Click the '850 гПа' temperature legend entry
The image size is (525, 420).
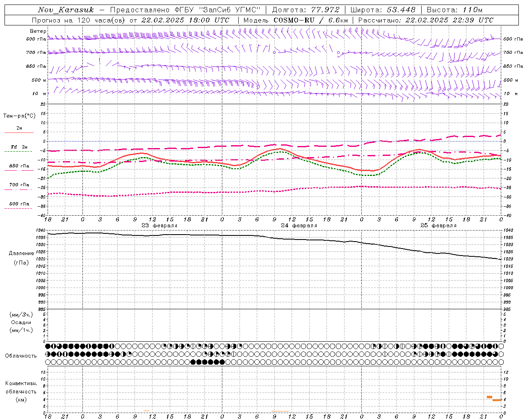pyautogui.click(x=19, y=166)
